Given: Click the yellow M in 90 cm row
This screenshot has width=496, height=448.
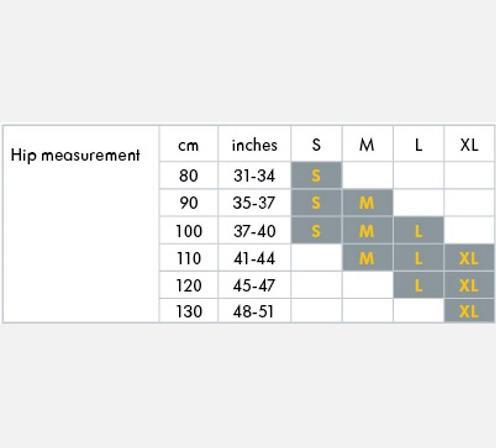Looking at the screenshot, I should (x=367, y=203).
